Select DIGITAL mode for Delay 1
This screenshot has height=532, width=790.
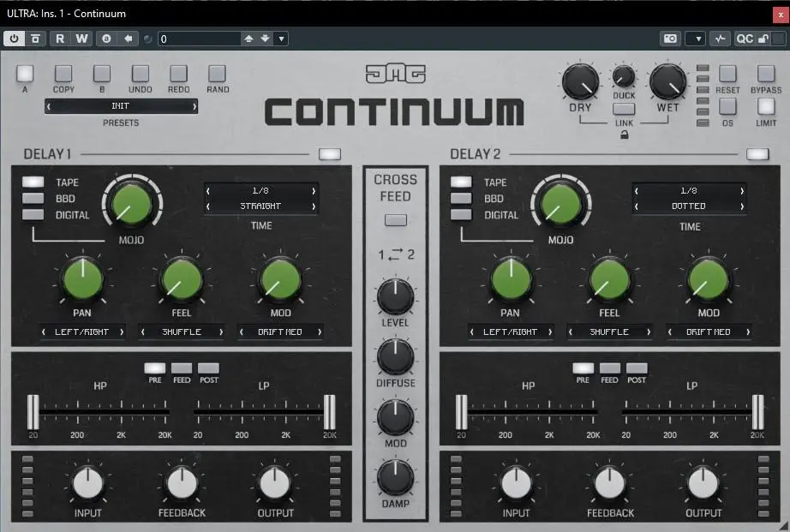(x=33, y=215)
